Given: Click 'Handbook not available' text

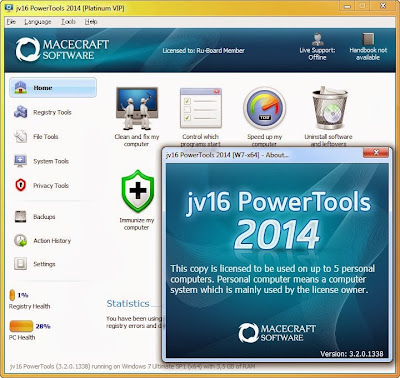Looking at the screenshot, I should 368,54.
